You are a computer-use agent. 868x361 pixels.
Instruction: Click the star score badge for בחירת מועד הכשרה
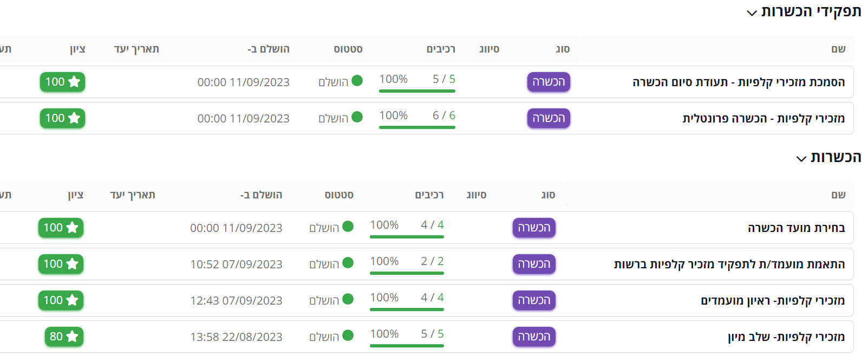coord(61,228)
